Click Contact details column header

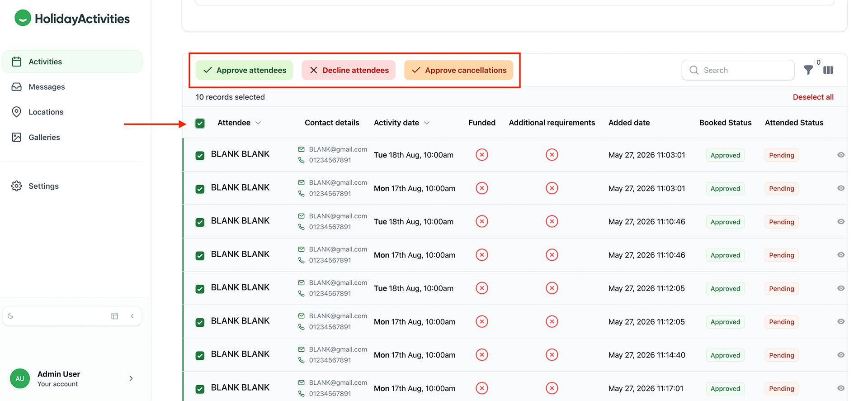click(332, 123)
